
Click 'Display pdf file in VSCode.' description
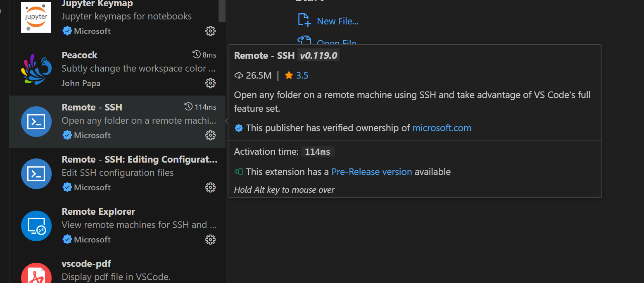click(116, 277)
